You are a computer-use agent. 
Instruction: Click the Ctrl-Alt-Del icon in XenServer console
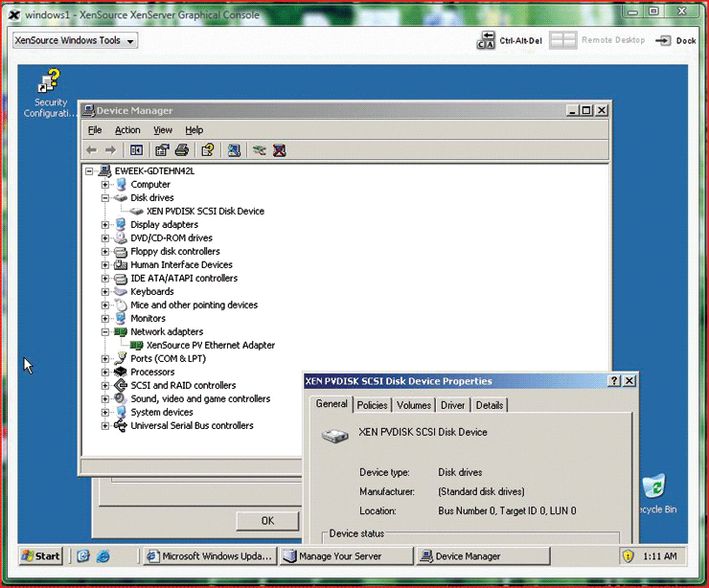tap(486, 40)
